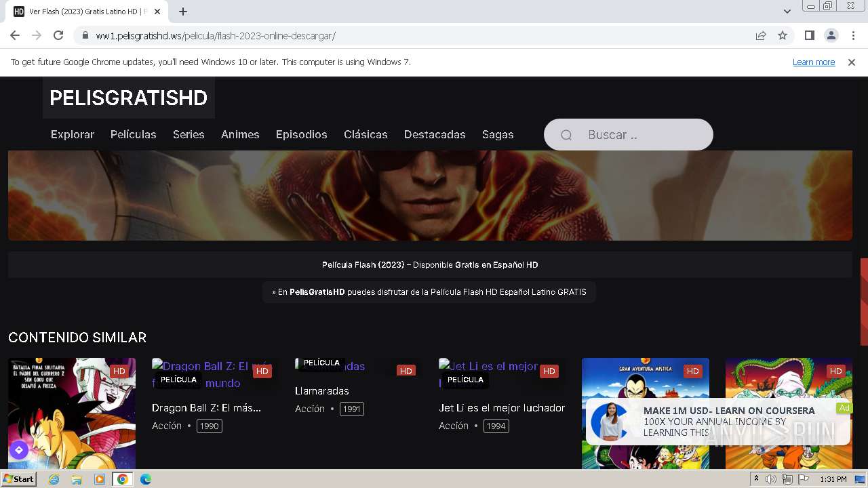Image resolution: width=868 pixels, height=488 pixels.
Task: Click the purple floating widget icon
Action: coord(19,449)
